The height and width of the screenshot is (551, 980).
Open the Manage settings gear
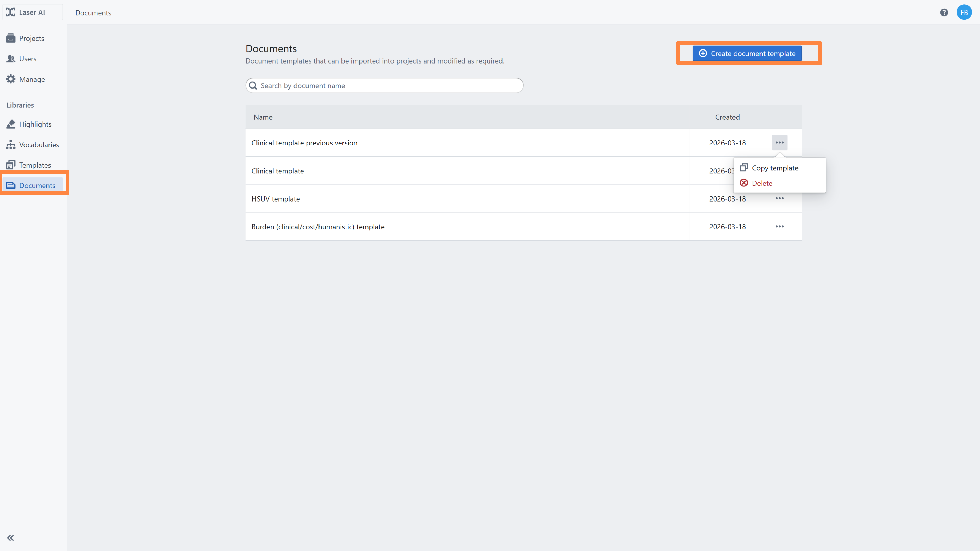pyautogui.click(x=32, y=79)
